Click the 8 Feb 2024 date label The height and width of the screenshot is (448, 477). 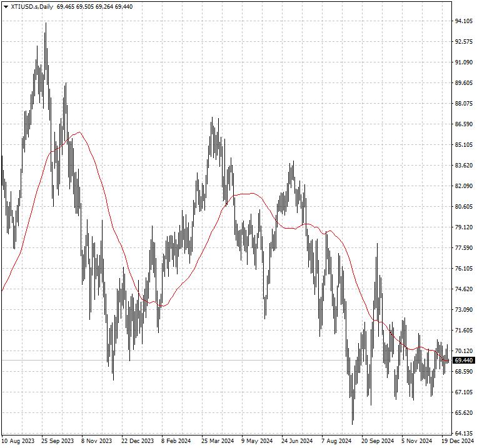pyautogui.click(x=176, y=441)
